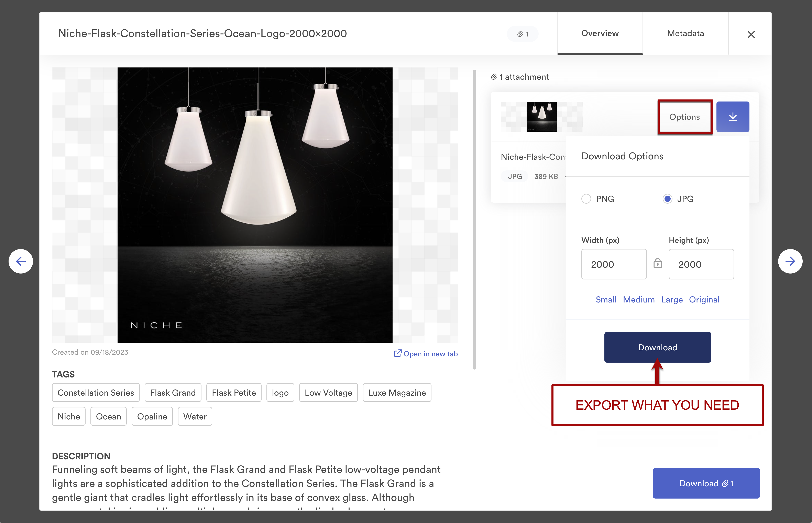This screenshot has width=812, height=523.
Task: Click the Height (px) input field
Action: tap(701, 264)
